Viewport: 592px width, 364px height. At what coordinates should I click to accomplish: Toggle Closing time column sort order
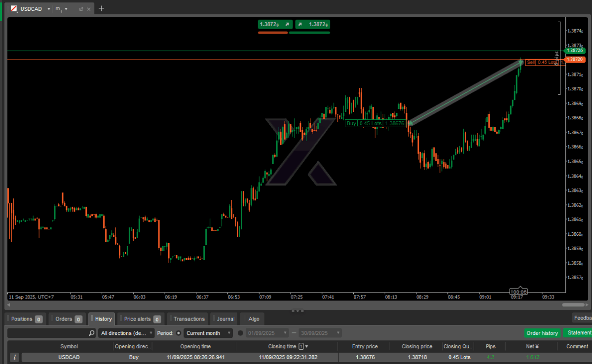coord(301,346)
